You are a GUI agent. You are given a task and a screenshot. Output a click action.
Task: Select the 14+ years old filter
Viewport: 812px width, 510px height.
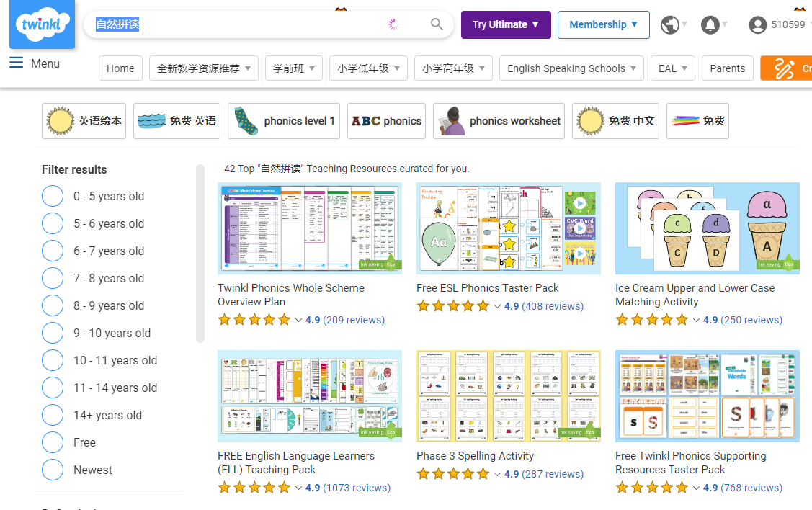53,415
